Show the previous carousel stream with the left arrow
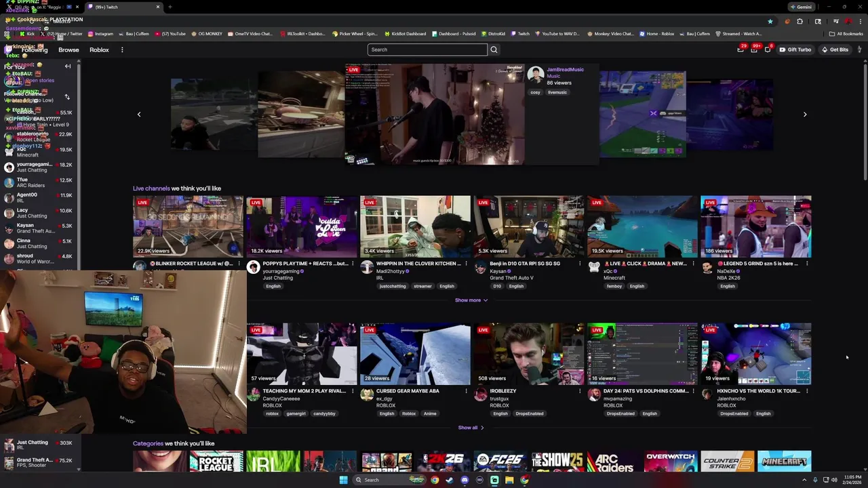This screenshot has height=488, width=868. tap(139, 115)
